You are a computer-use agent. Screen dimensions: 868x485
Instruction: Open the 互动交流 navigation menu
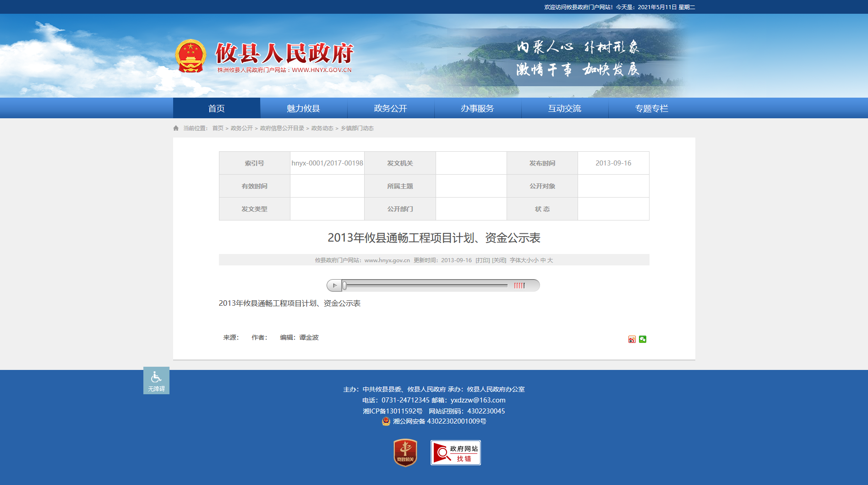[x=564, y=108]
